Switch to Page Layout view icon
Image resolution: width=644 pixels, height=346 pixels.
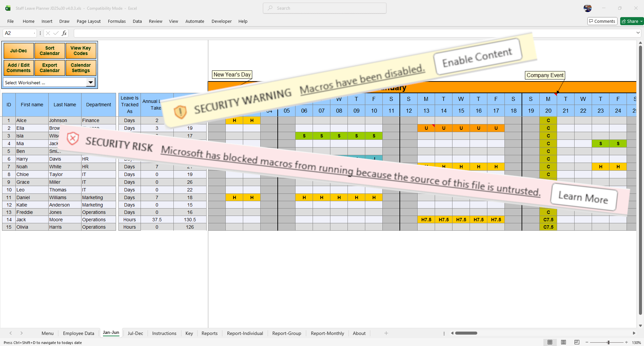(x=563, y=342)
